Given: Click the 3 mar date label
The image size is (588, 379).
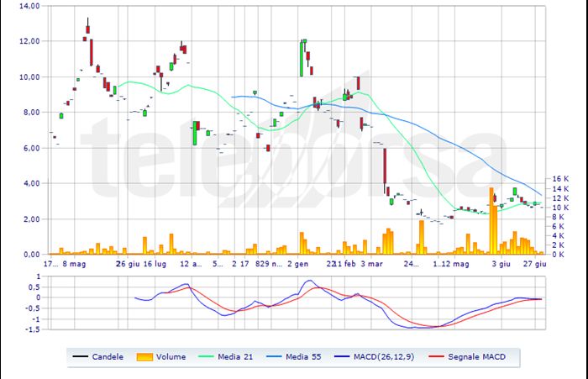Looking at the screenshot, I should [371, 264].
